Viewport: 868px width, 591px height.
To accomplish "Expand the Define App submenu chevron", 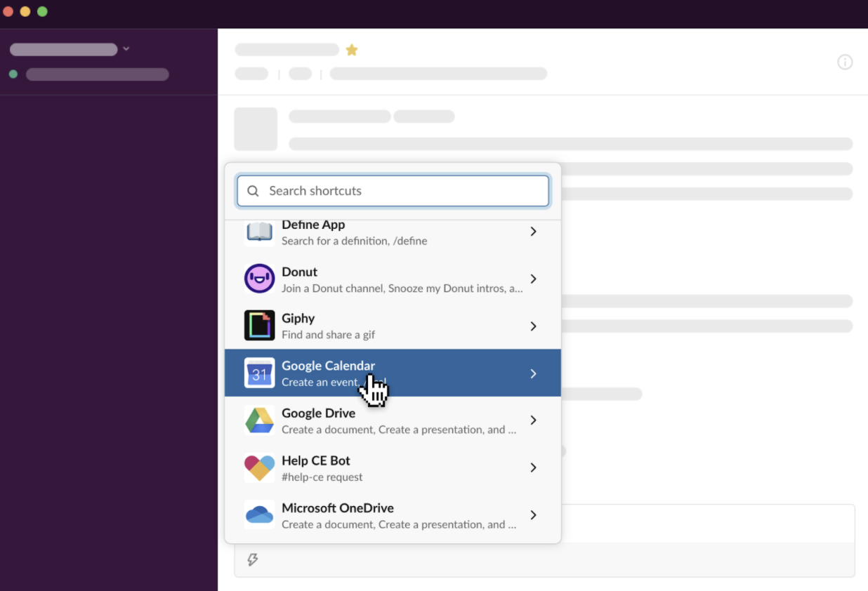I will click(533, 232).
